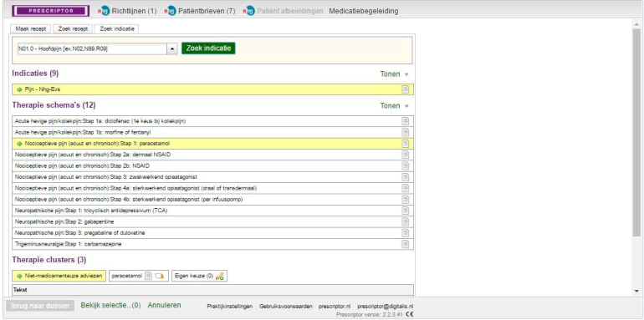Select Stap 1: paracetamol schema

(212, 144)
